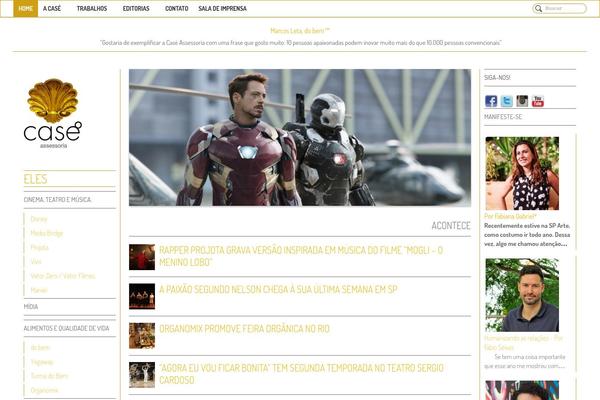Viewport: 600px width, 400px height.
Task: Click the Marcos Leta testimonial name
Action: tap(300, 31)
